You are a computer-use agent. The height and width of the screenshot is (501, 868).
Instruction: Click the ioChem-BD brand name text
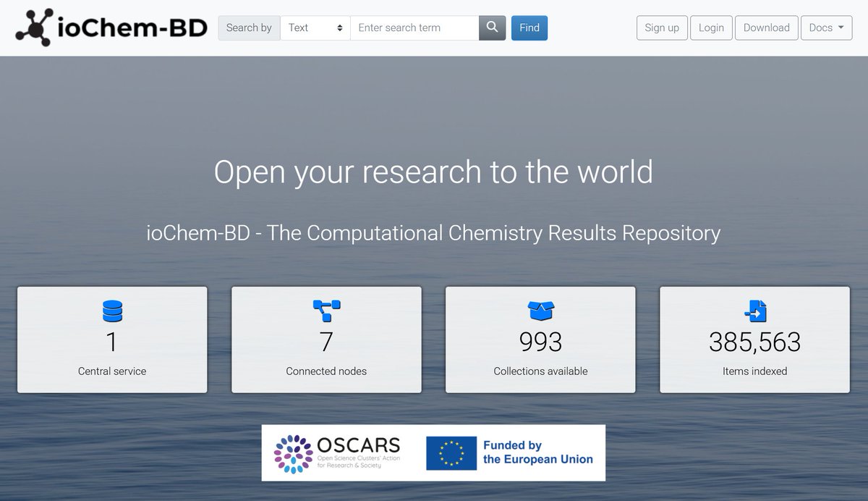(x=132, y=28)
